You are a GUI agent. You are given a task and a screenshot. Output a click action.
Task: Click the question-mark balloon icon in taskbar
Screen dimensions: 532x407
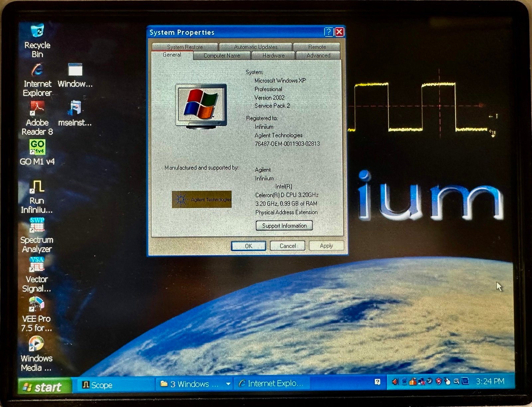click(x=377, y=382)
